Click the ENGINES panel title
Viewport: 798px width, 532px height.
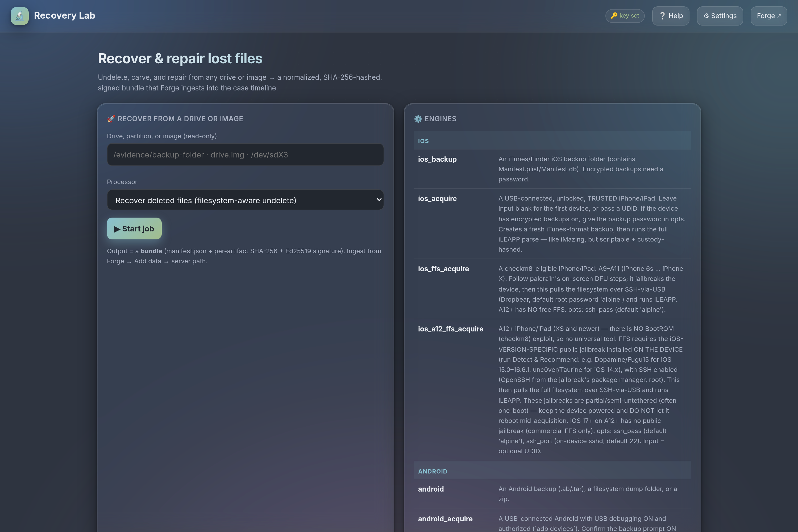(x=440, y=119)
